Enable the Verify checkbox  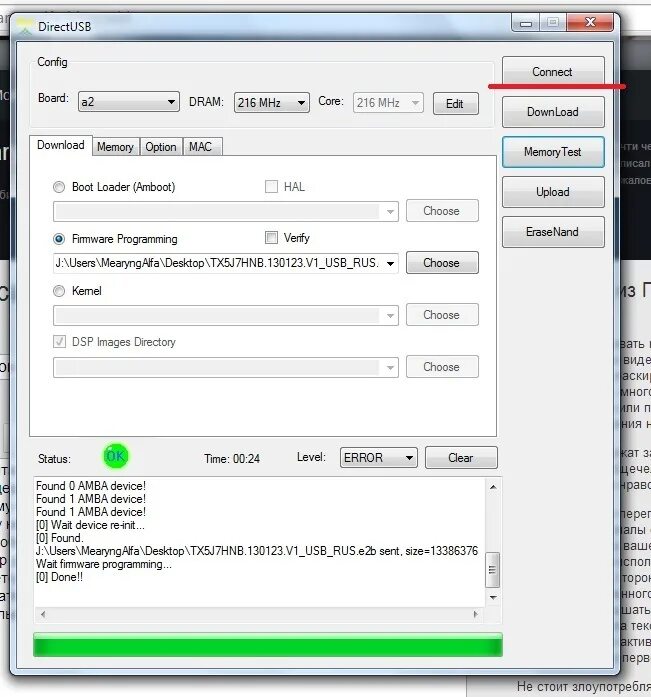(x=271, y=238)
